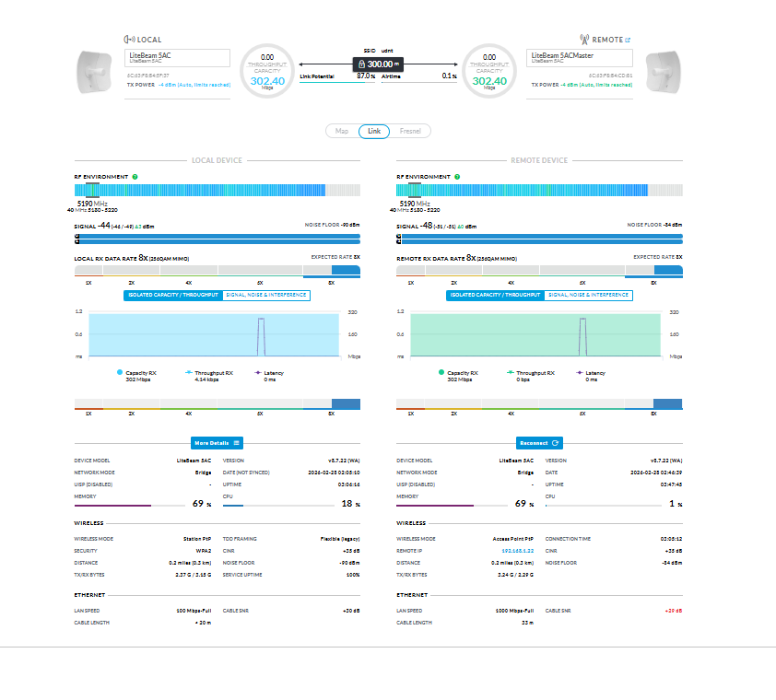Viewport: 776px width, 700px height.
Task: Click the local RF Environment help icon
Action: 135,176
